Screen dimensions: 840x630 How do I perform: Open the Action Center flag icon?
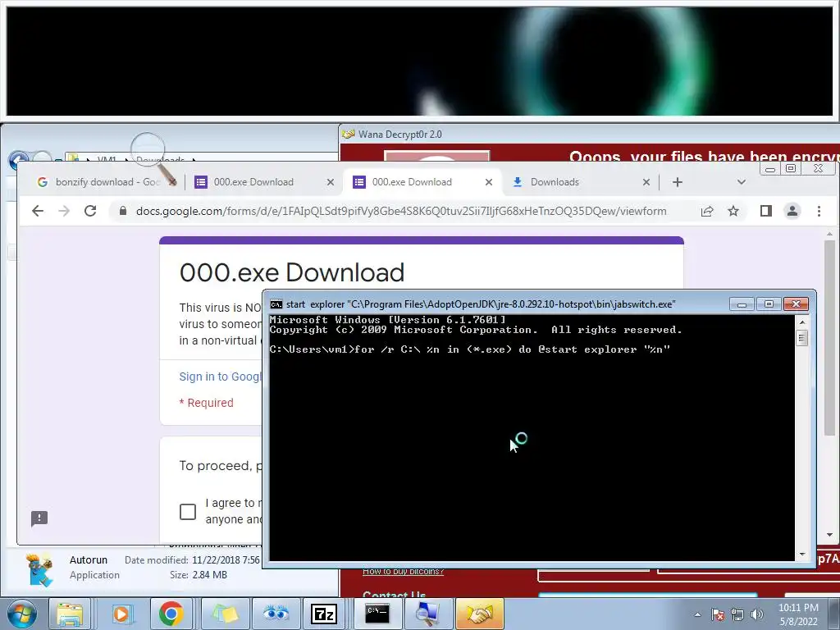tap(717, 614)
